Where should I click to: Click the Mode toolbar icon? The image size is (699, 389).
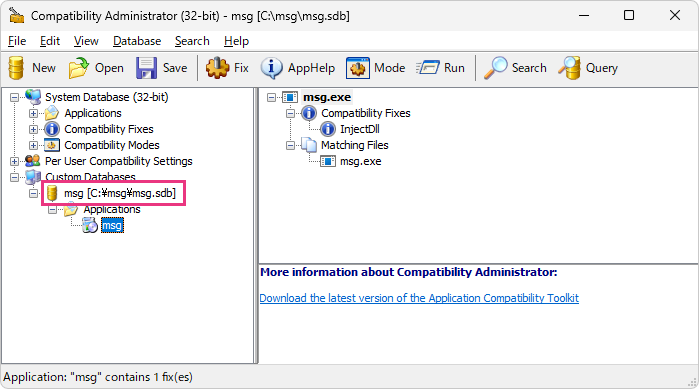coord(358,68)
